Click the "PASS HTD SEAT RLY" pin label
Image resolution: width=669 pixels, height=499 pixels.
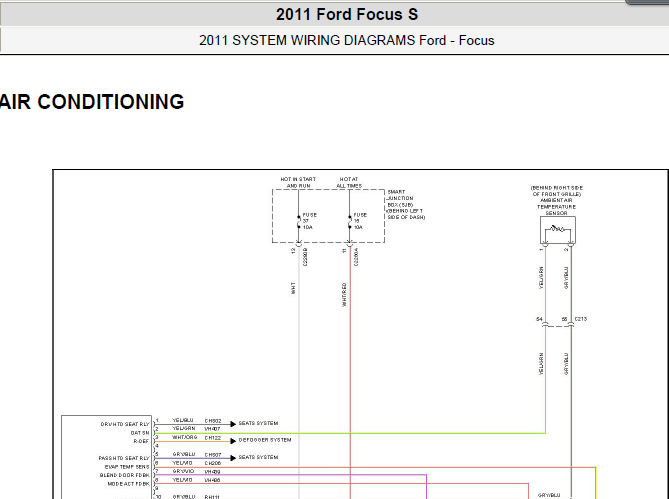click(124, 458)
